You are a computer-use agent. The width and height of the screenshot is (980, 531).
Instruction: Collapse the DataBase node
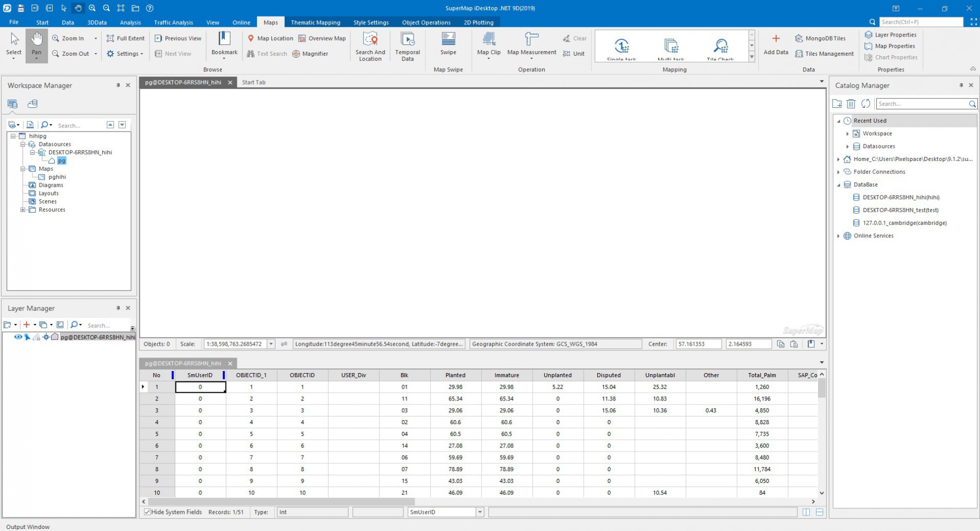(x=839, y=185)
